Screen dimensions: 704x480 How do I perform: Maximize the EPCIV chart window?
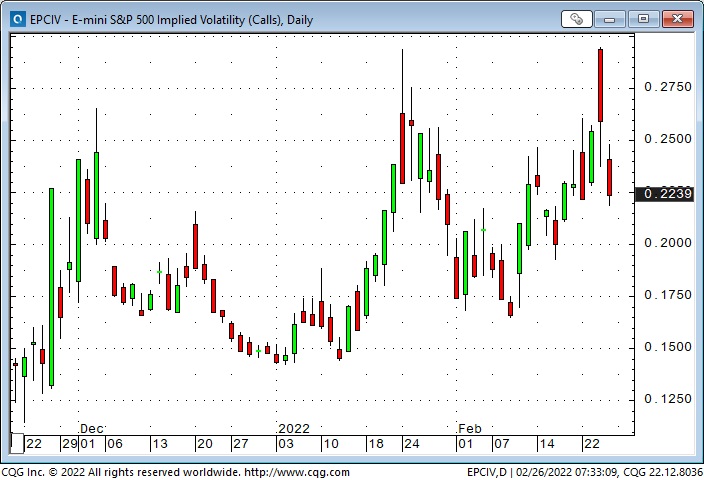coord(643,19)
